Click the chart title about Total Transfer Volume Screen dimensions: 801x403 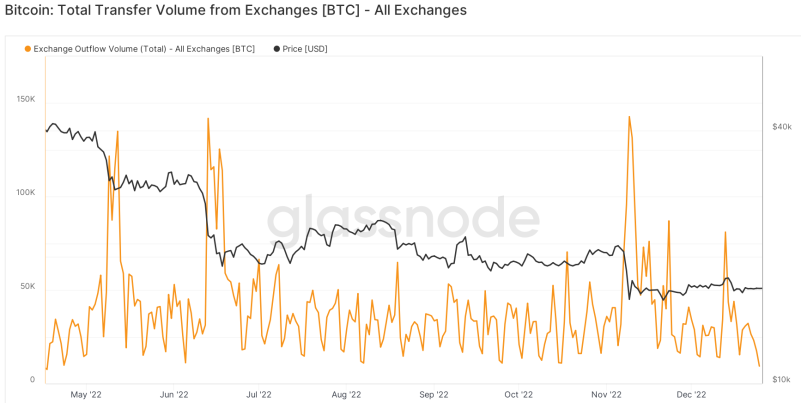(235, 10)
